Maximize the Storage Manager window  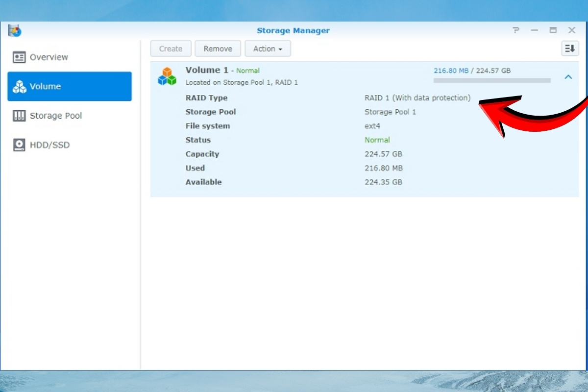point(553,30)
